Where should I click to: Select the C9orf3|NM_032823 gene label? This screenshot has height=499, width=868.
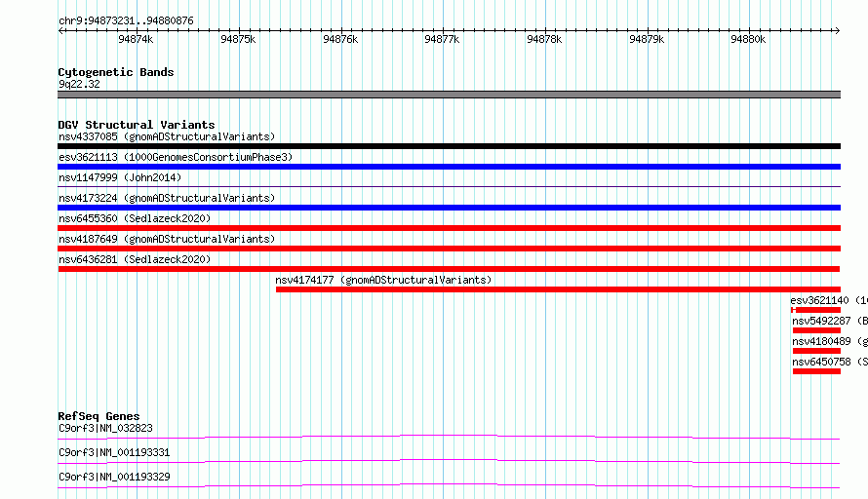pyautogui.click(x=105, y=428)
